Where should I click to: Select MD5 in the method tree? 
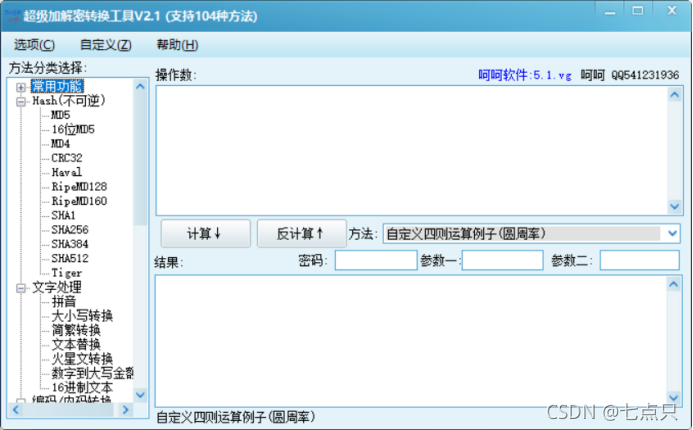coord(61,115)
